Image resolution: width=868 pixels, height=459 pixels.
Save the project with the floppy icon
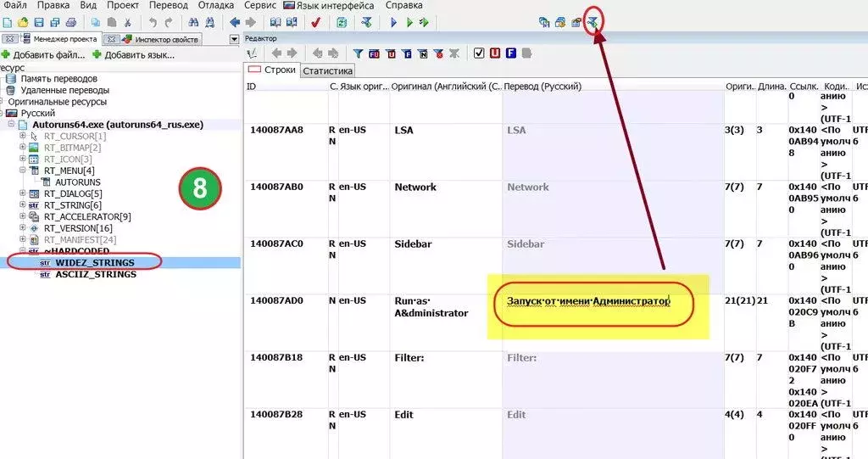point(39,23)
